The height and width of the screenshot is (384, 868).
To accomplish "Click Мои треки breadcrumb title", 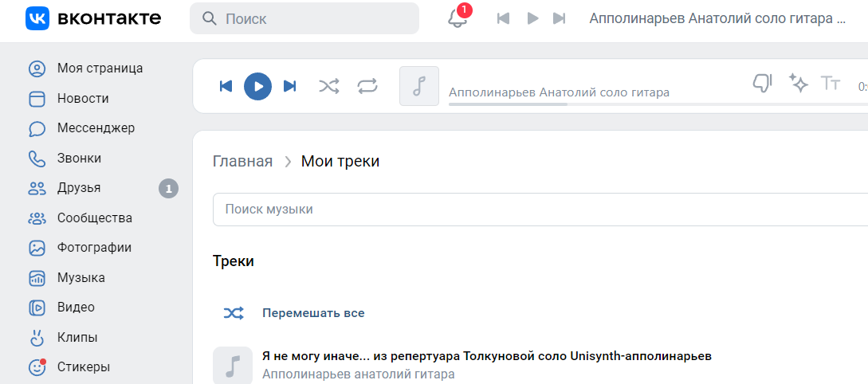I will click(x=340, y=162).
